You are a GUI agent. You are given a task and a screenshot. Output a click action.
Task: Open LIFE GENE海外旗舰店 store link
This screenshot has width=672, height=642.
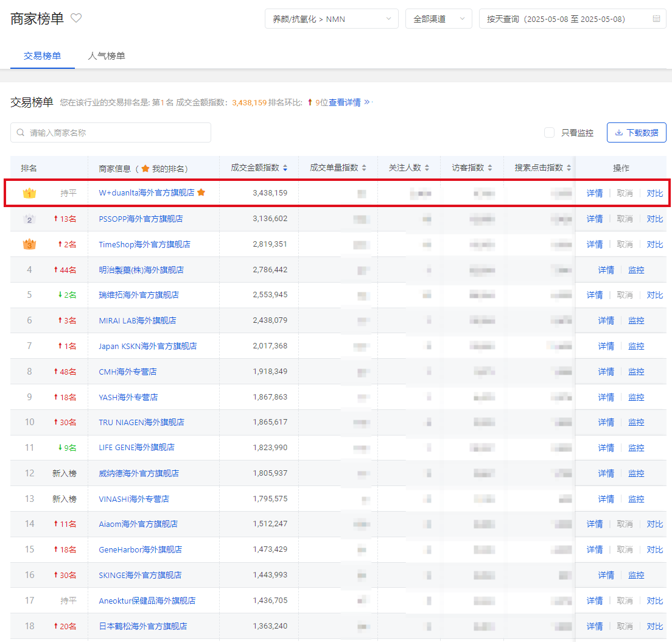click(x=137, y=447)
